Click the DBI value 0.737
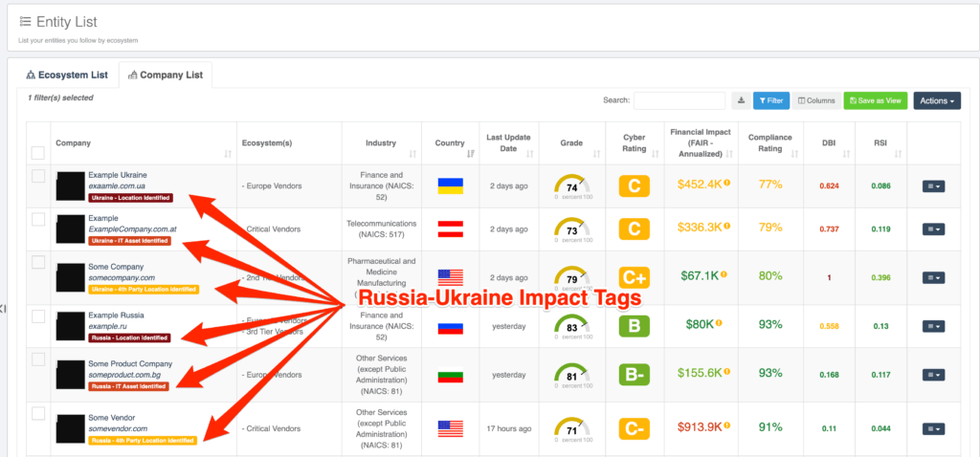The image size is (980, 457). point(829,229)
